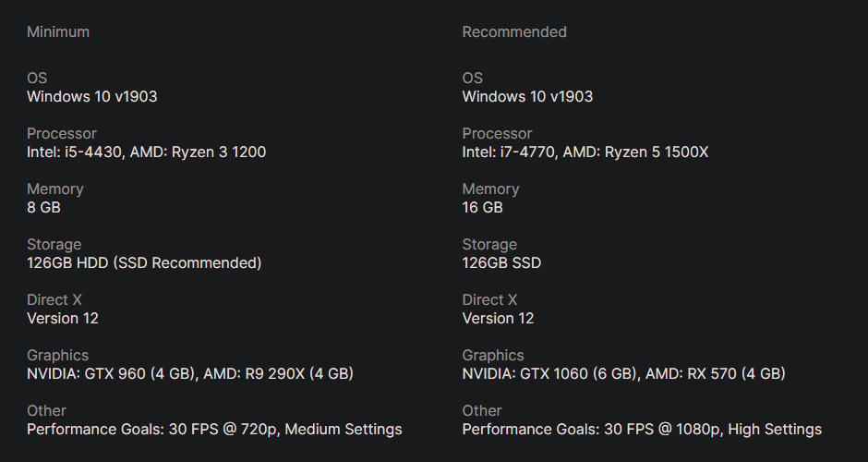
Task: Click the 720p Medium Settings performance goal
Action: [214, 429]
